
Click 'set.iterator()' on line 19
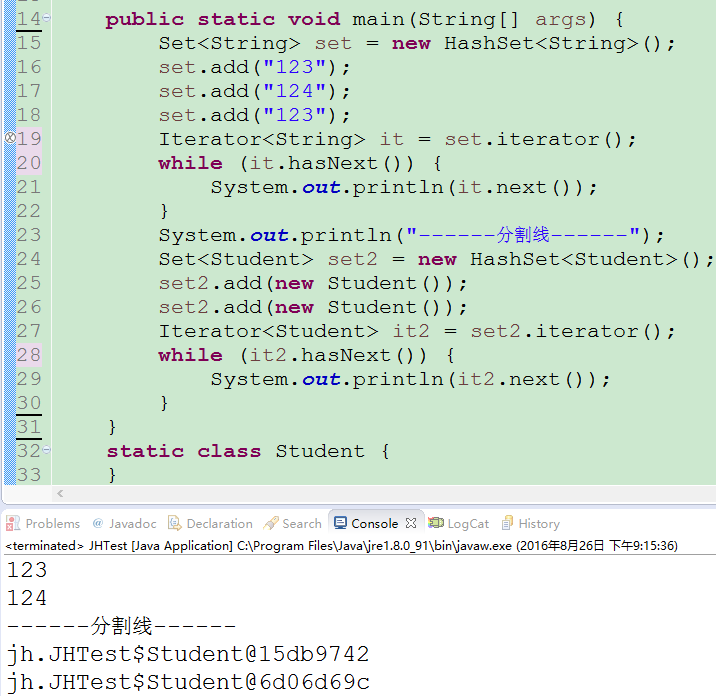pyautogui.click(x=534, y=139)
